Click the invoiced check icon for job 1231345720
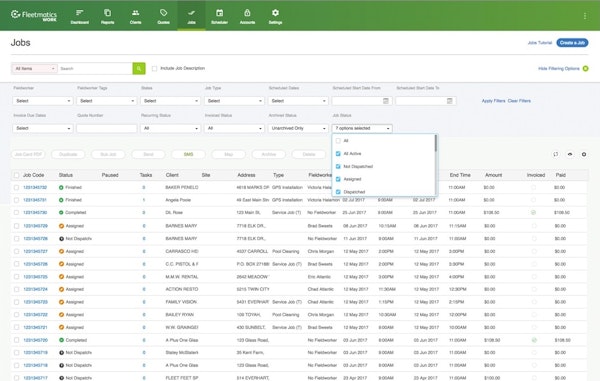600x381 pixels. tap(534, 340)
